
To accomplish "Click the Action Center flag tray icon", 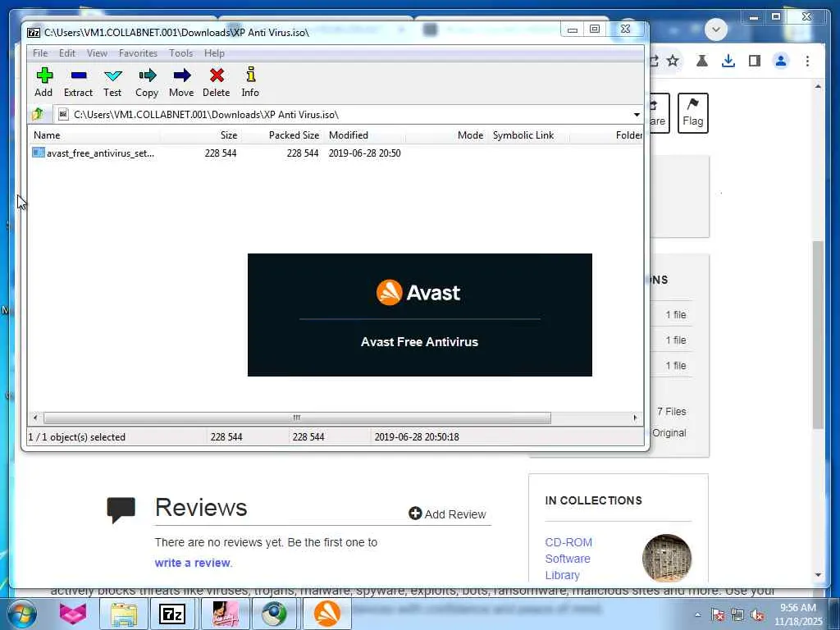I will (717, 615).
